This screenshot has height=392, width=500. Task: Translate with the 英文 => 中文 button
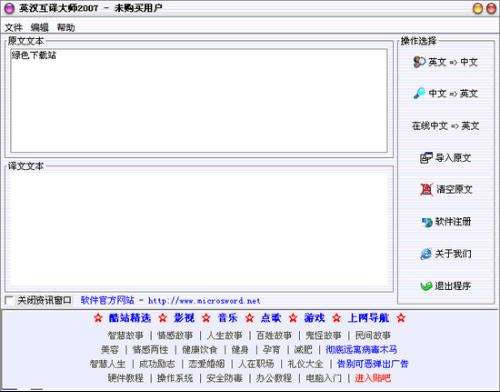point(446,62)
